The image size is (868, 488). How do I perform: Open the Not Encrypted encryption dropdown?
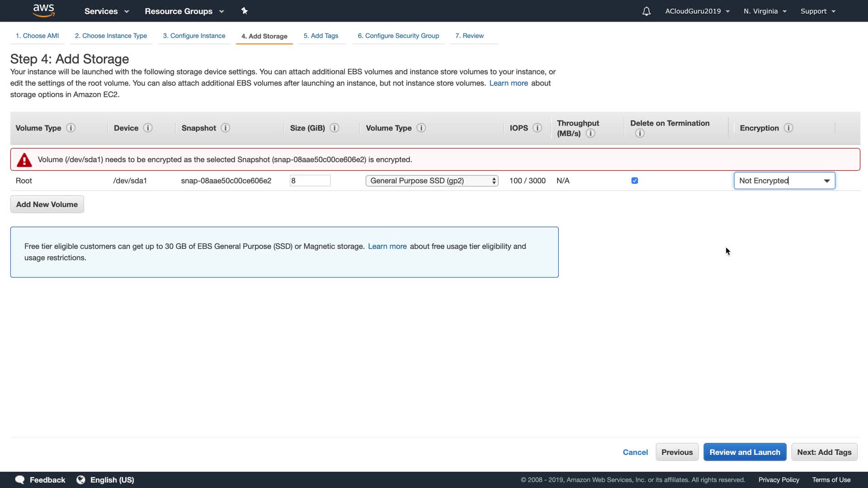click(784, 181)
